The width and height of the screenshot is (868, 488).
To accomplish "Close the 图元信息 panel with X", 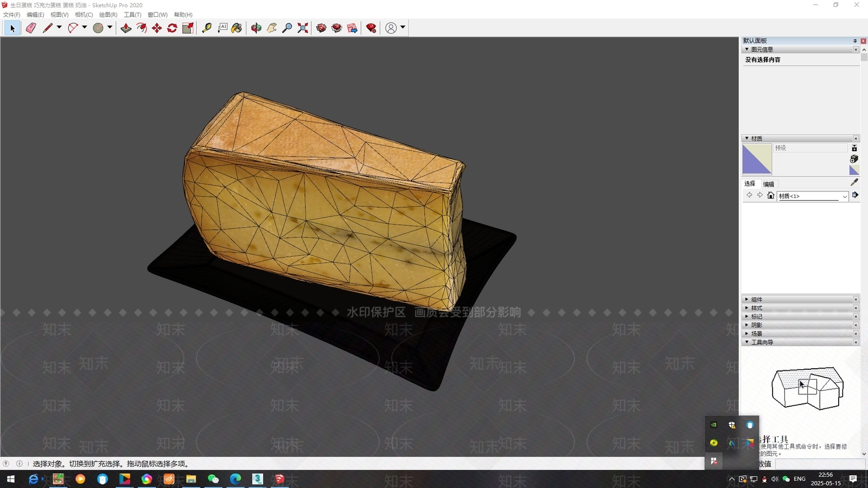I will click(x=856, y=49).
